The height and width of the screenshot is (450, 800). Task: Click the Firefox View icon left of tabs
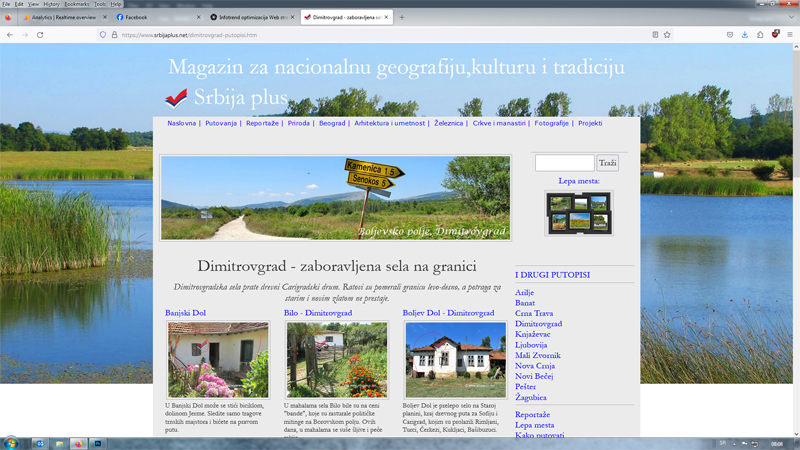tap(8, 17)
